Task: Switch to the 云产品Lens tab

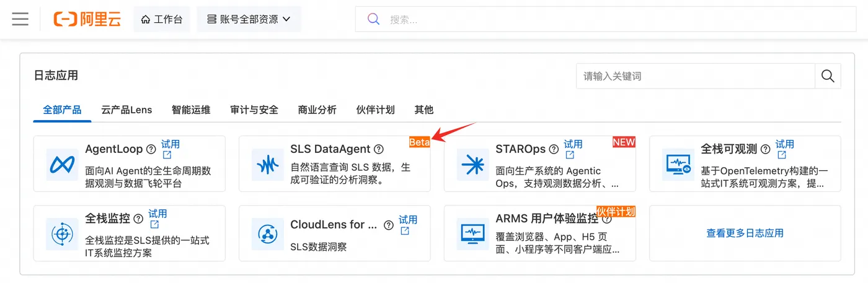Action: click(126, 110)
